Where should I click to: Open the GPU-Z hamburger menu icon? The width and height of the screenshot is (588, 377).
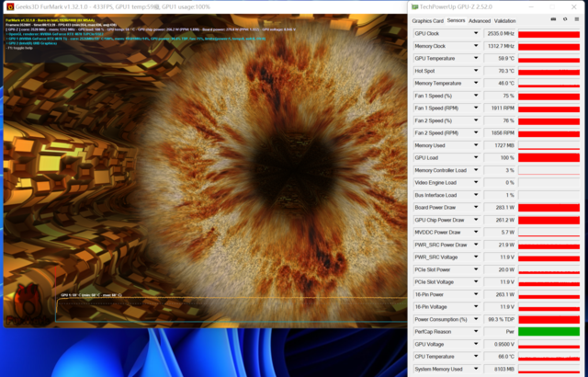tap(575, 20)
